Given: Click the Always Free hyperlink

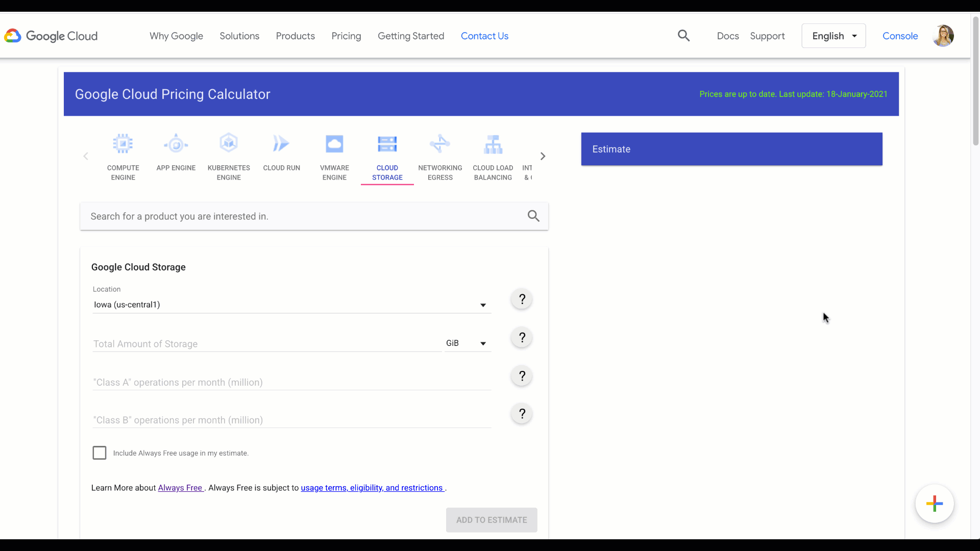Looking at the screenshot, I should (180, 488).
